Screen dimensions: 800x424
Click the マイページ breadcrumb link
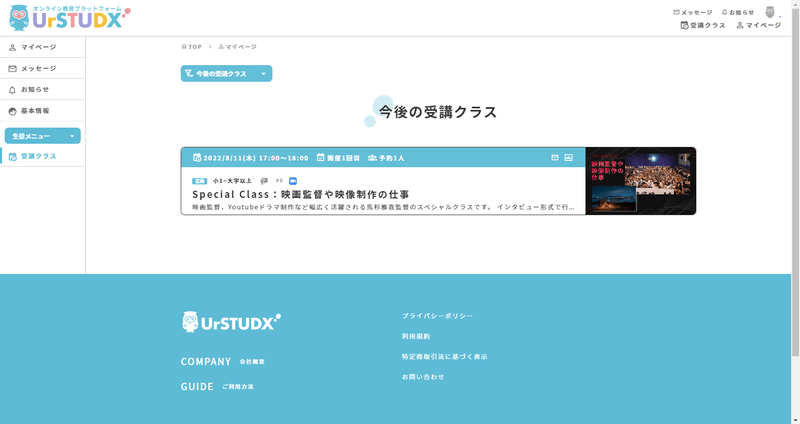(237, 46)
